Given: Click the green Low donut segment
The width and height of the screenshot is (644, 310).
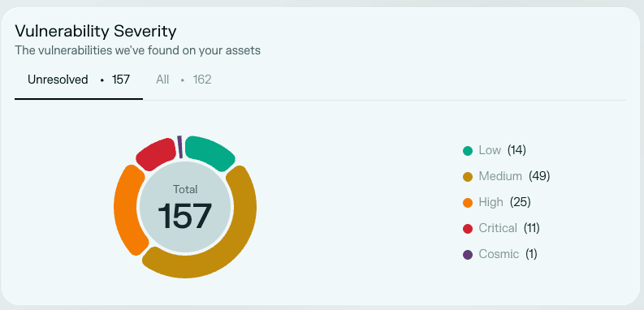Looking at the screenshot, I should (210, 153).
